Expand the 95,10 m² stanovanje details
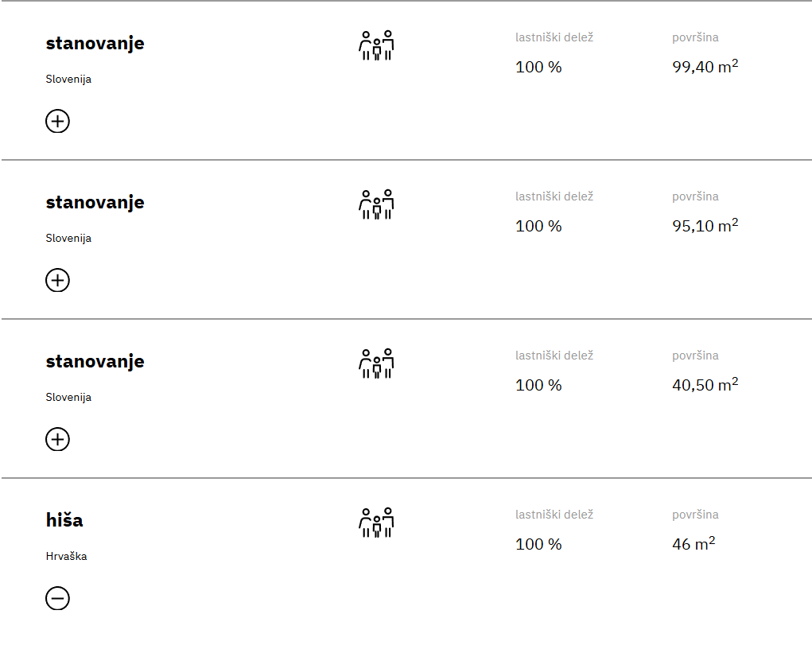 57,280
